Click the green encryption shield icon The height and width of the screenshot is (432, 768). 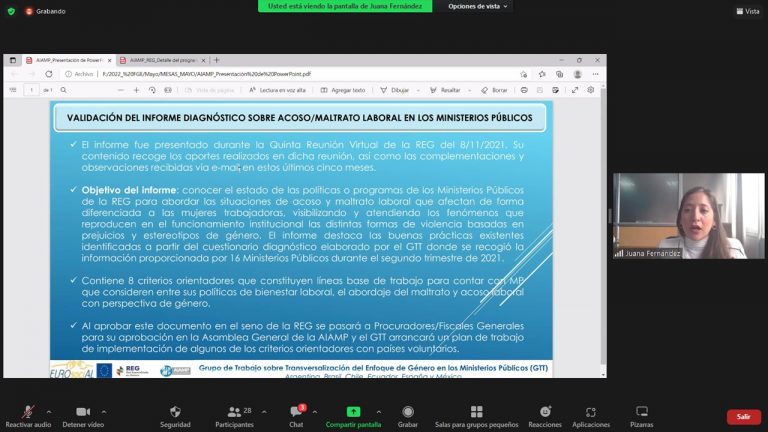(x=11, y=11)
